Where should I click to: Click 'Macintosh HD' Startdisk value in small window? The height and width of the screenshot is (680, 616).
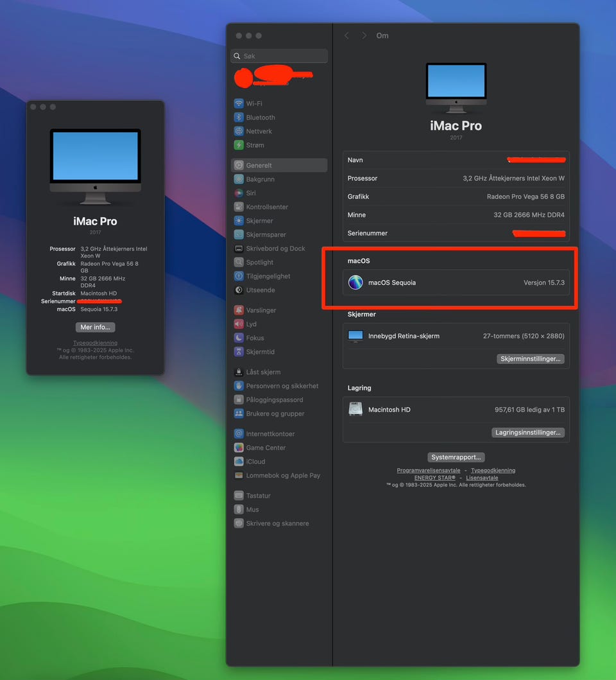(98, 293)
